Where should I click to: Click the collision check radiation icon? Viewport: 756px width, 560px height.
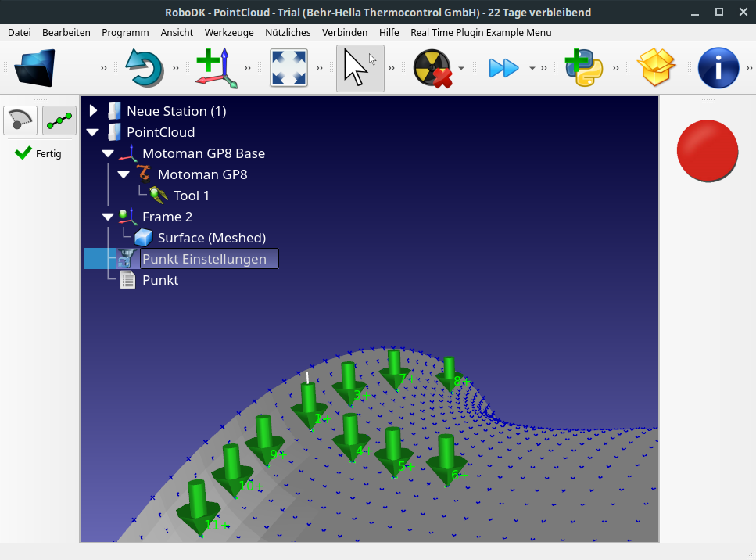[x=432, y=68]
